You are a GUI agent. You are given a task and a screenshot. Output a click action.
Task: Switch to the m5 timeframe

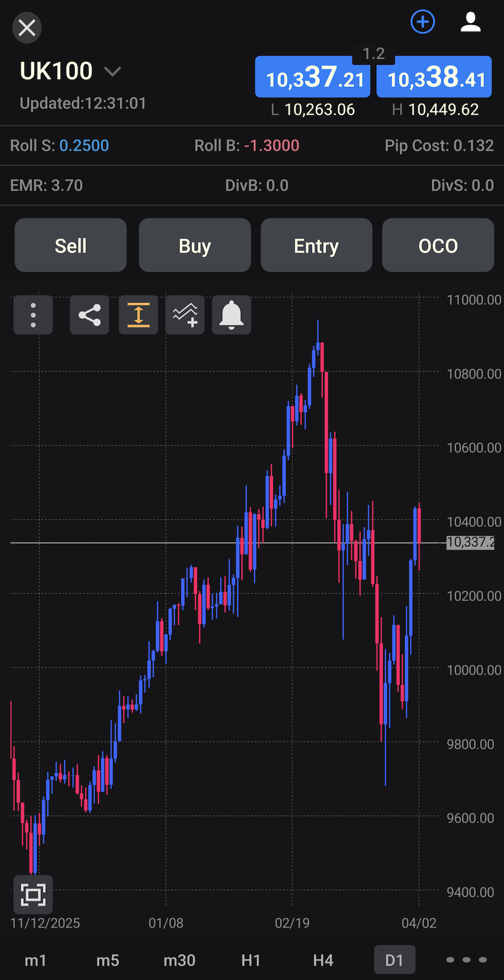click(x=108, y=960)
